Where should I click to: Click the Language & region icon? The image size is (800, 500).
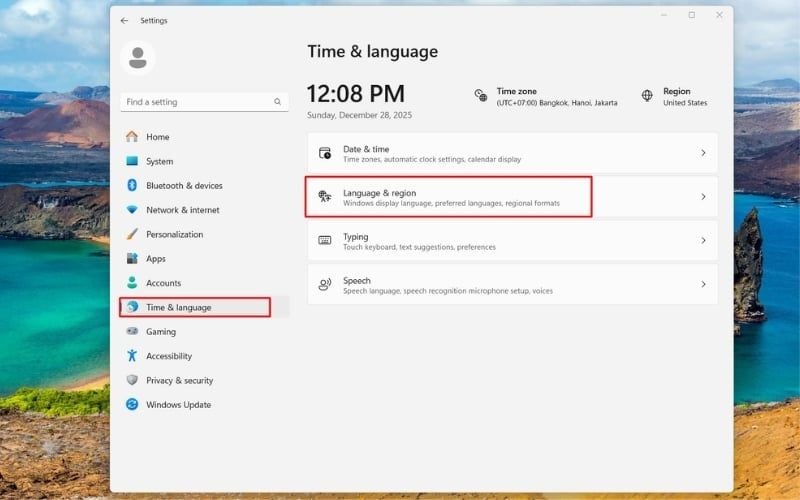325,196
